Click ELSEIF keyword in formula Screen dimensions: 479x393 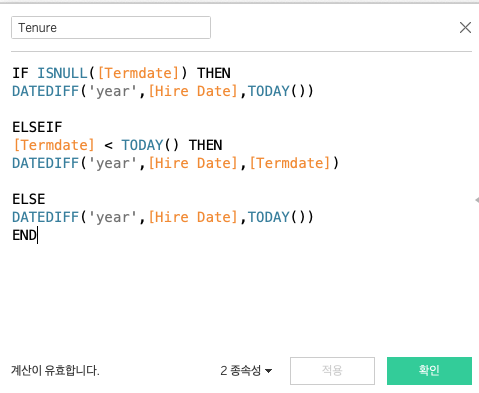37,127
